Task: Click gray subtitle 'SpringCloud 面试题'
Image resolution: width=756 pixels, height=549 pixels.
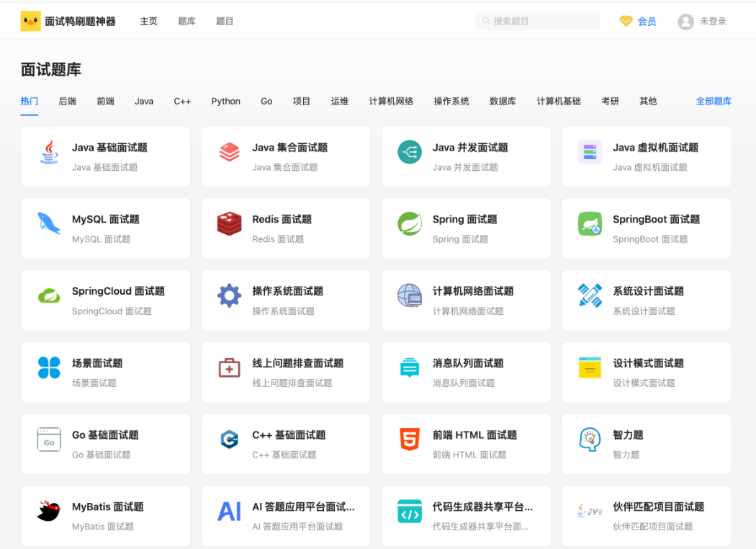Action: point(112,311)
